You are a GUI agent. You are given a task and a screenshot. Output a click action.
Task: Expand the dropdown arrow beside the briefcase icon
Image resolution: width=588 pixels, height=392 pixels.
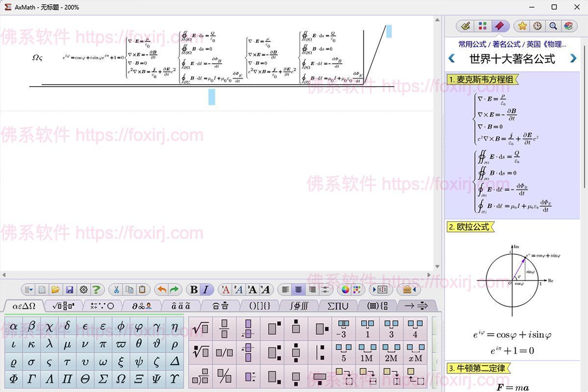(416, 289)
